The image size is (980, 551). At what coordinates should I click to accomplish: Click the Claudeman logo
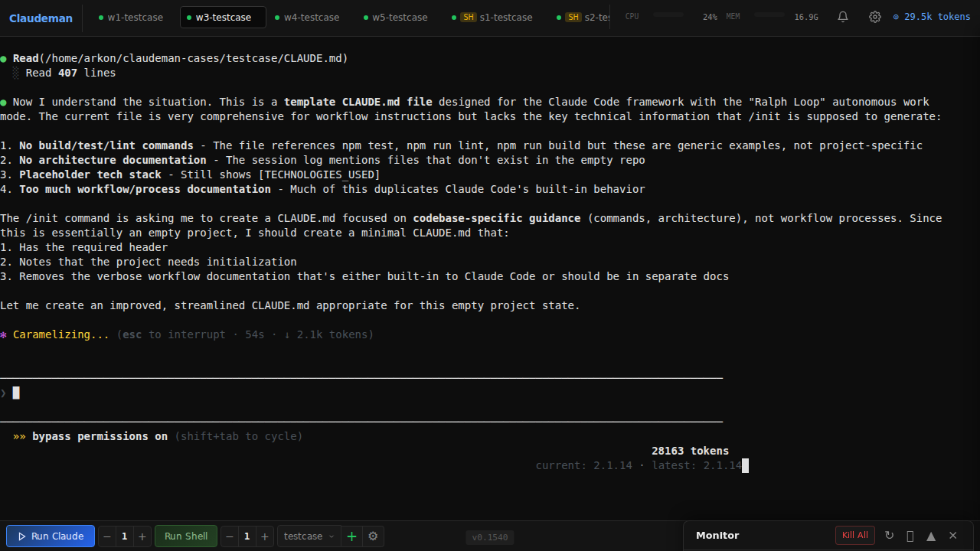(x=41, y=18)
